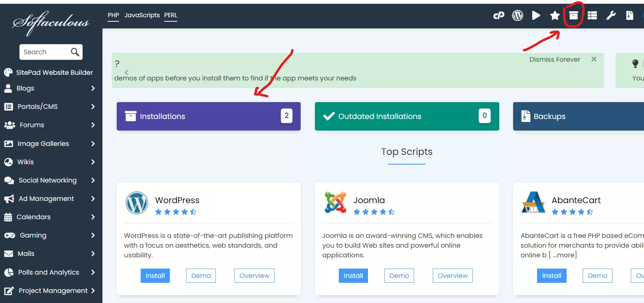Click the Polls and Analytics pie icon
Image resolution: width=644 pixels, height=303 pixels.
9,272
